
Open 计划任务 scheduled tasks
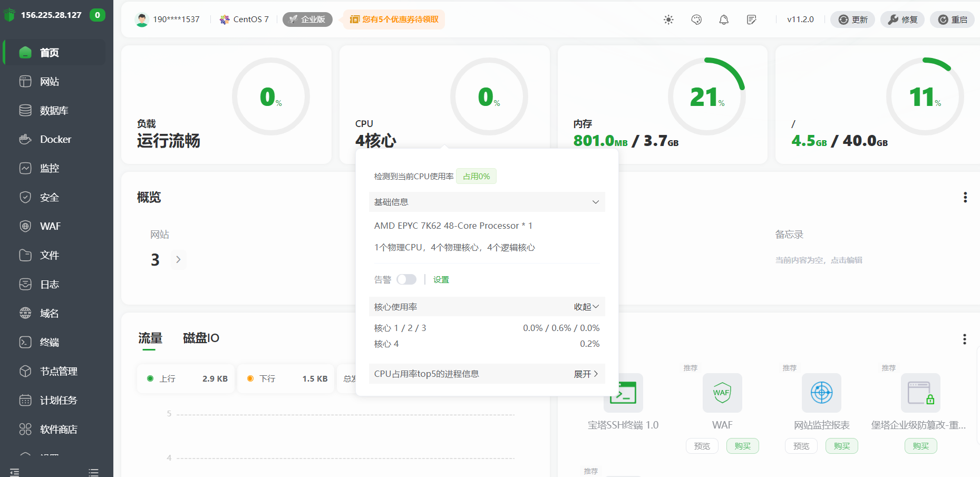click(57, 400)
